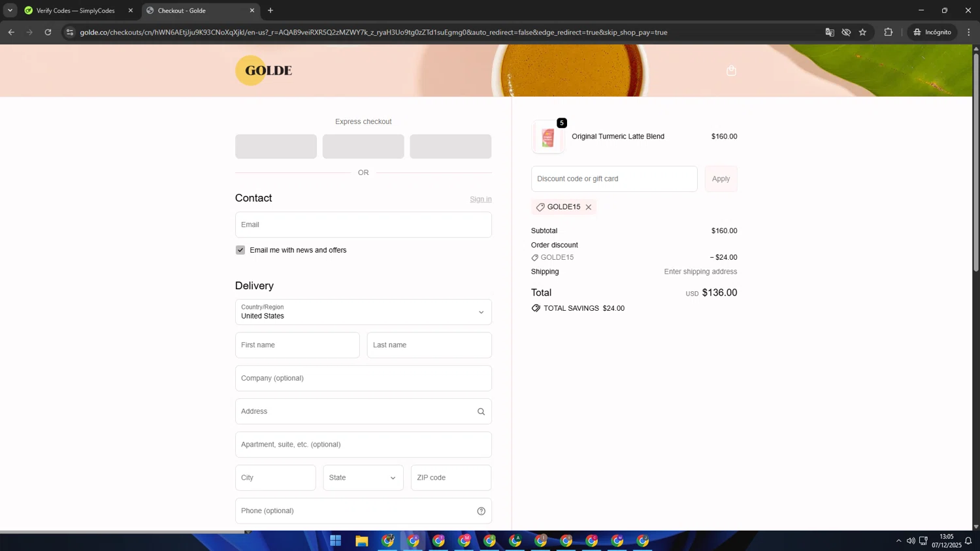Show hidden system tray icons
The width and height of the screenshot is (980, 551).
pos(898,541)
